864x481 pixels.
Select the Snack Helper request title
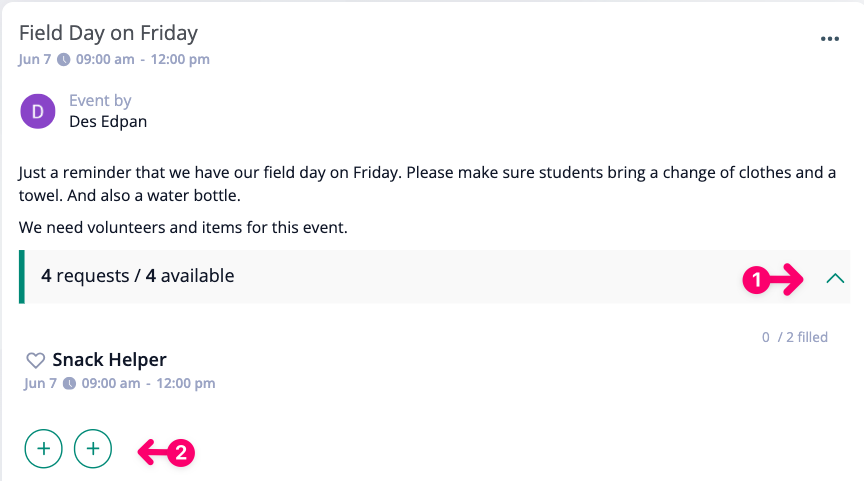click(x=109, y=360)
